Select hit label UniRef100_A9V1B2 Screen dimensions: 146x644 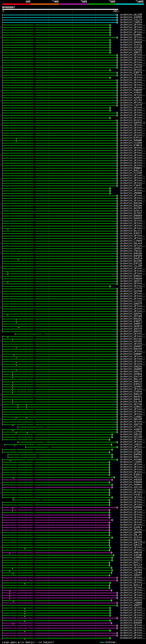point(131,341)
